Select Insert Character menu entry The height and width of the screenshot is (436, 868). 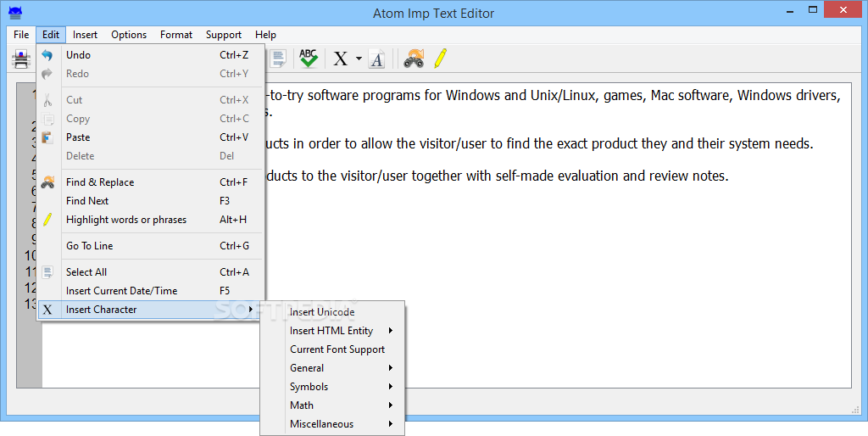pos(151,310)
